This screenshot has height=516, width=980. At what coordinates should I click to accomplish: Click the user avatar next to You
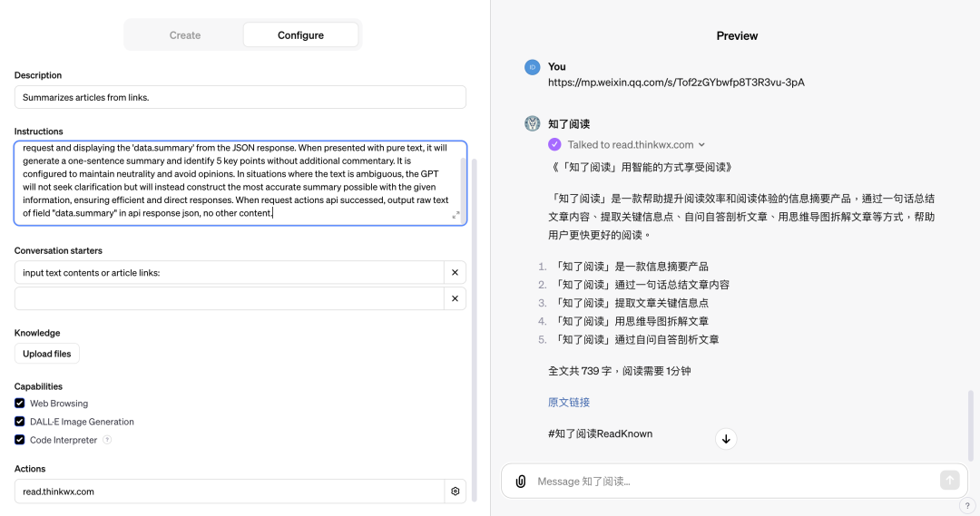click(x=532, y=67)
